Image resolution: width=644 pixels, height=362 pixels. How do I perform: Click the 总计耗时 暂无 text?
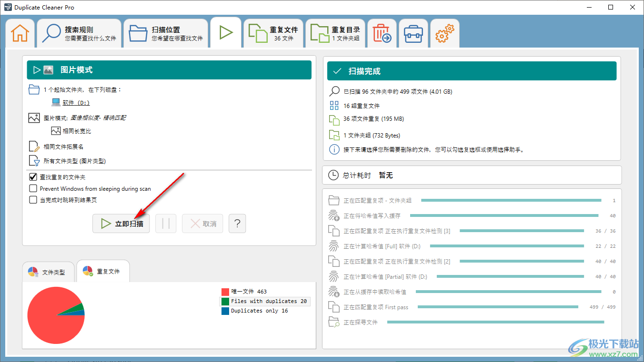tap(368, 176)
